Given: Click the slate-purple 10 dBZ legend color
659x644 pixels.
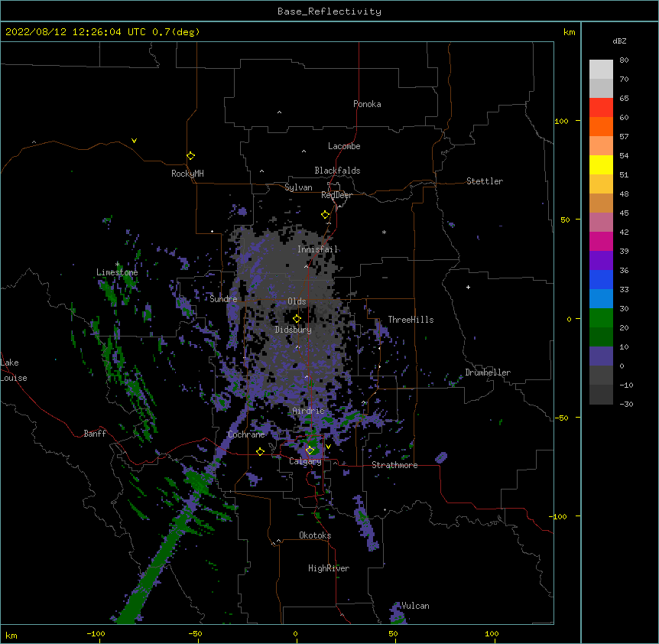Looking at the screenshot, I should point(601,356).
